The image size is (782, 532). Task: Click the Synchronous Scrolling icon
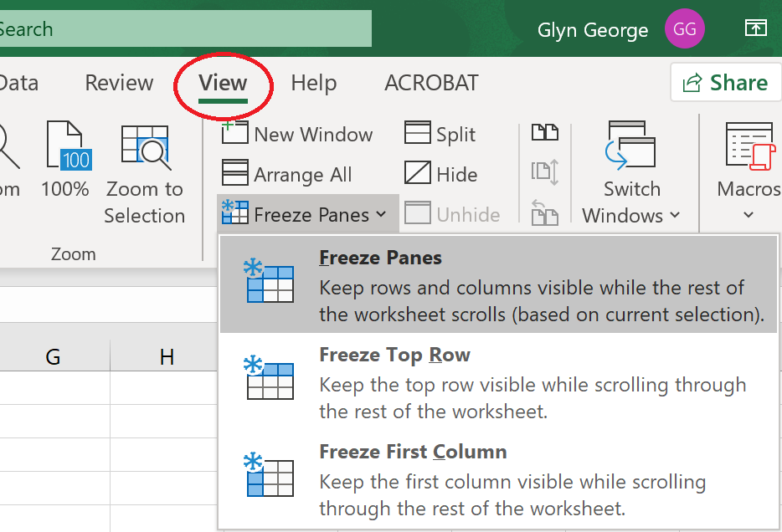point(544,172)
